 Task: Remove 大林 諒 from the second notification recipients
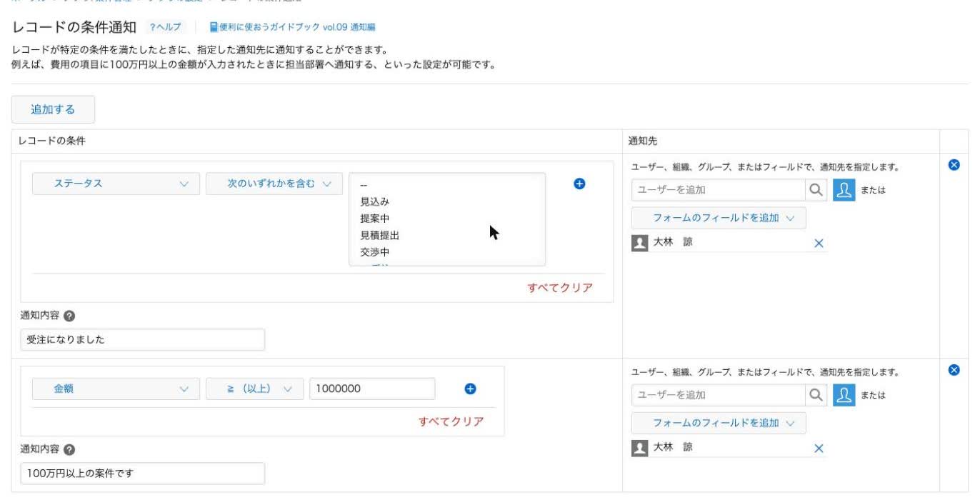(x=819, y=449)
